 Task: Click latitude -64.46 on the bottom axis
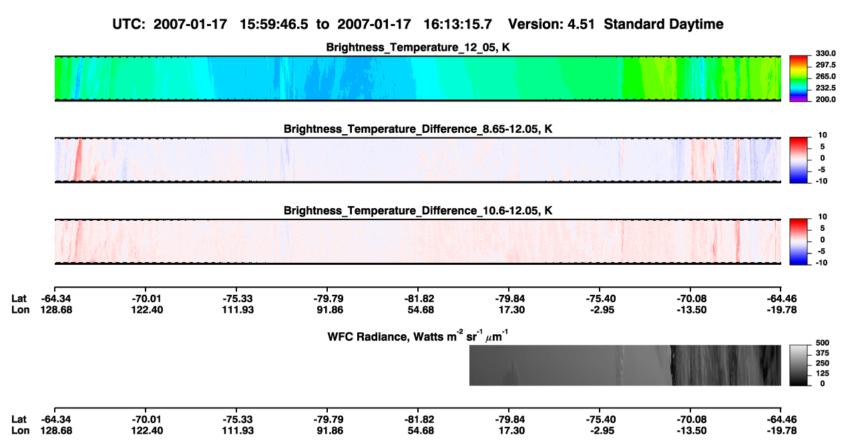[781, 420]
